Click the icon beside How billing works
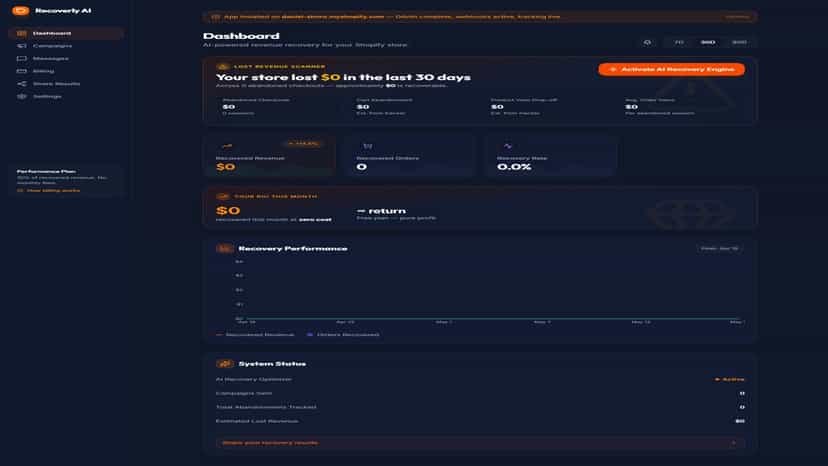This screenshot has height=466, width=828. tap(20, 190)
